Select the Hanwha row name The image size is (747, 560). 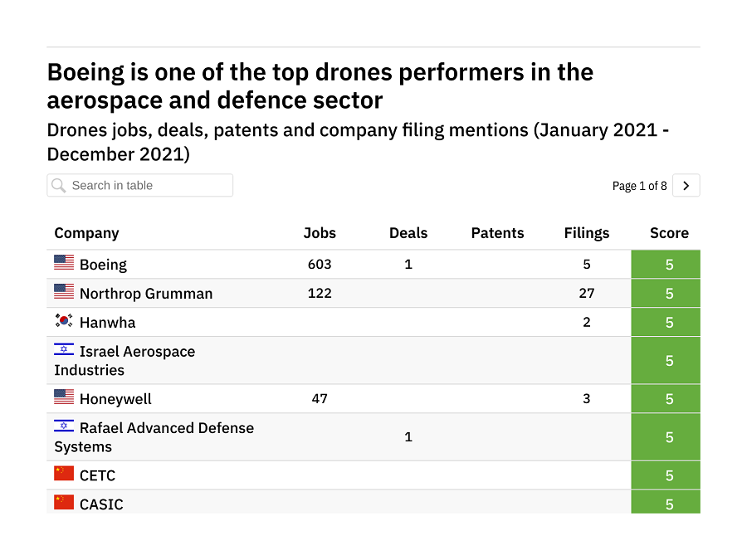click(107, 323)
